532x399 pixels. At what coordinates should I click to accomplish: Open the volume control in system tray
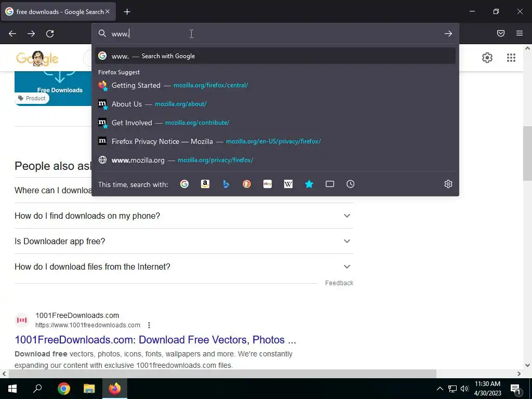pos(464,389)
